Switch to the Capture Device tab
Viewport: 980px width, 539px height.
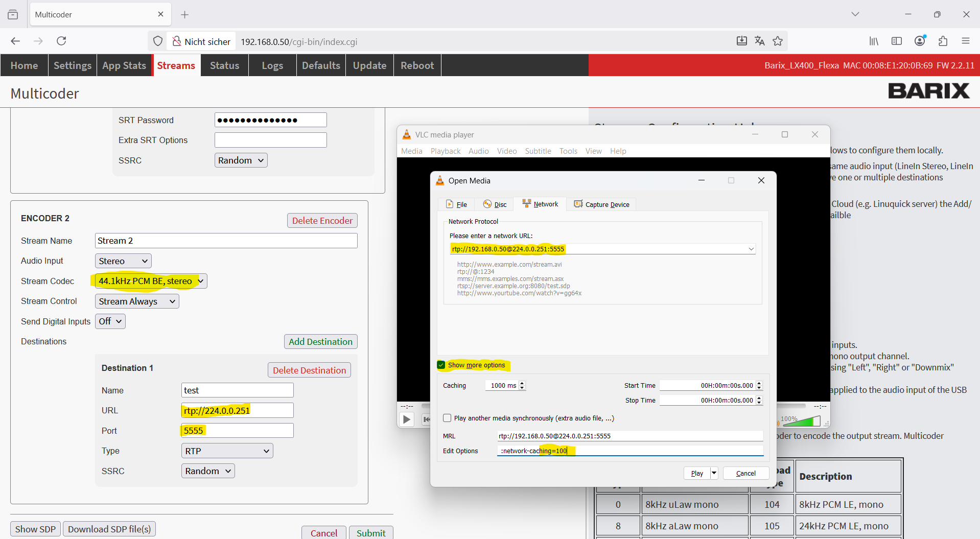601,204
